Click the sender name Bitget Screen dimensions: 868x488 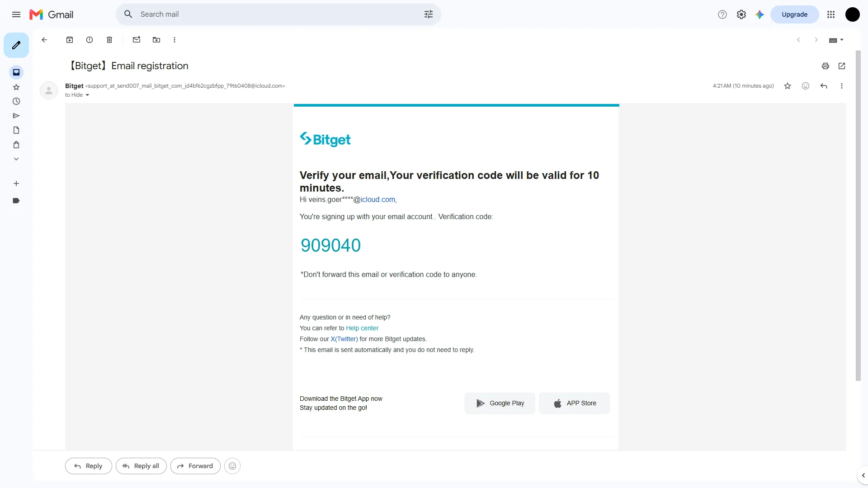point(74,86)
